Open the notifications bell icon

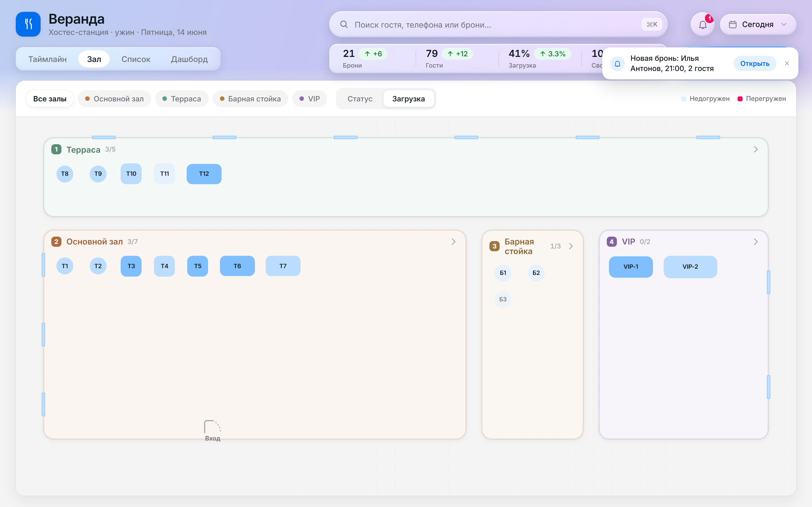pyautogui.click(x=702, y=25)
